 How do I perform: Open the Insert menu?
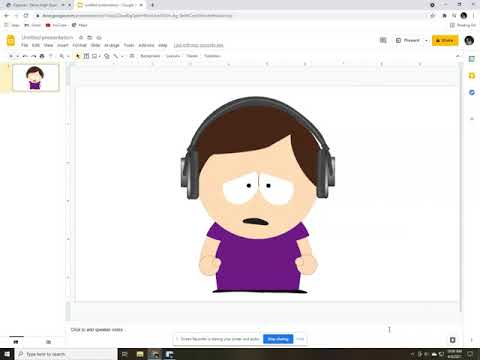(63, 45)
